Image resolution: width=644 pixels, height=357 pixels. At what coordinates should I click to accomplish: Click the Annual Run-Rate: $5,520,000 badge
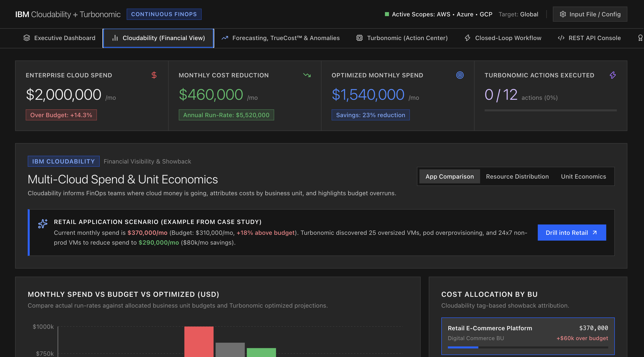click(226, 115)
